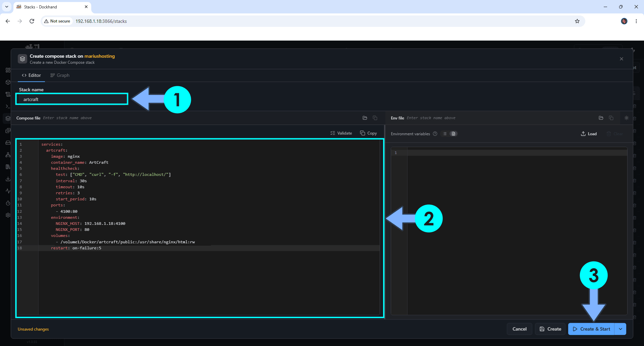Open the Graph tab
The width and height of the screenshot is (644, 346).
[60, 75]
